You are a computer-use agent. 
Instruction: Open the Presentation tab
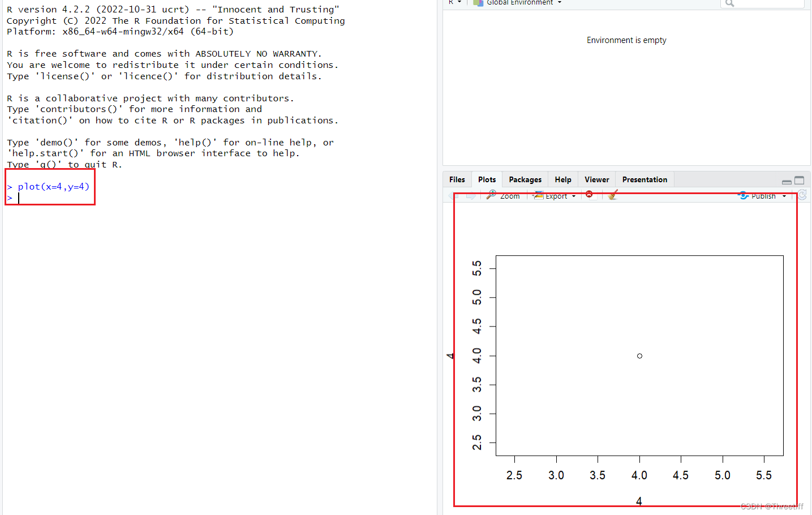(645, 179)
